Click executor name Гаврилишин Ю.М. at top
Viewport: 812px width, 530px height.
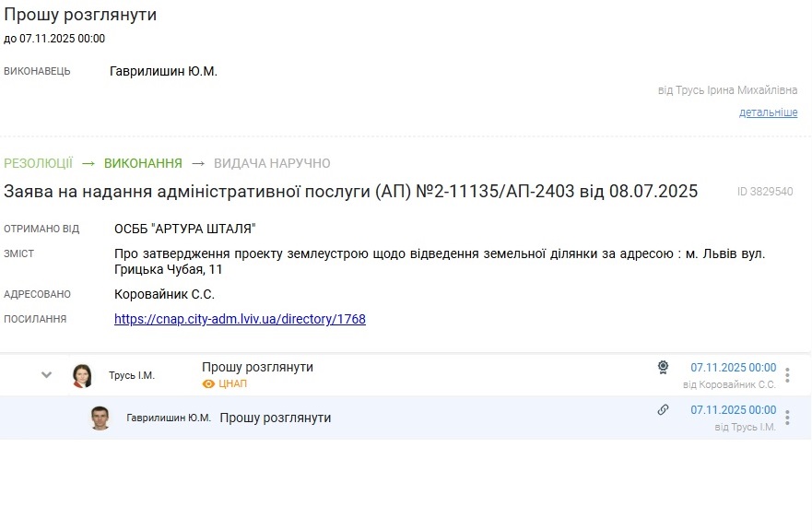(x=163, y=71)
